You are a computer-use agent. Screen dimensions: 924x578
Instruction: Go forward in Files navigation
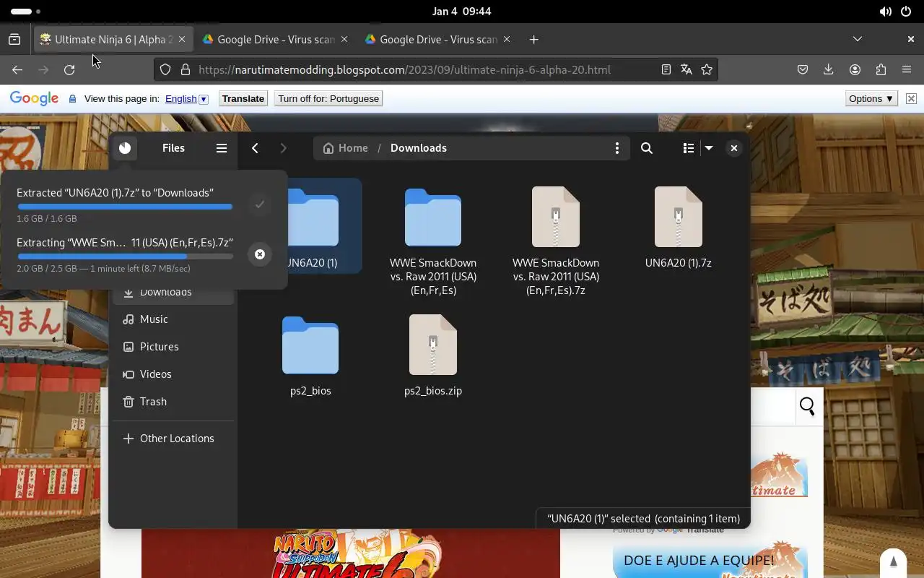click(283, 148)
